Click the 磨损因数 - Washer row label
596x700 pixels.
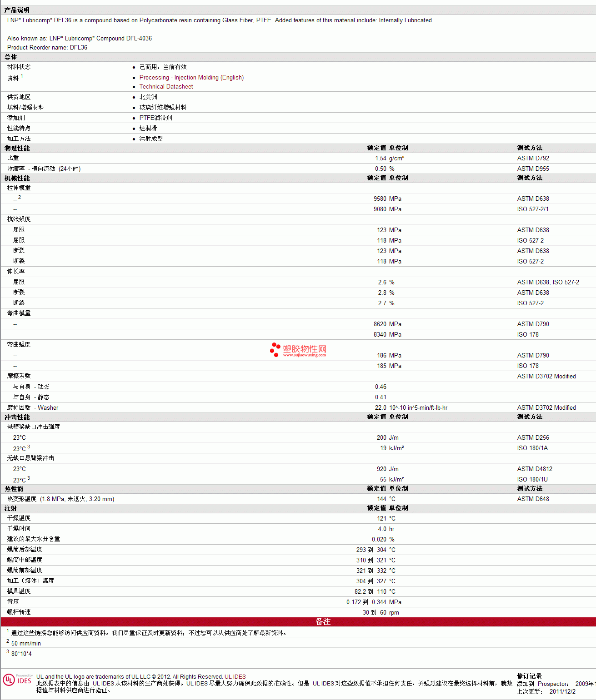(x=33, y=408)
